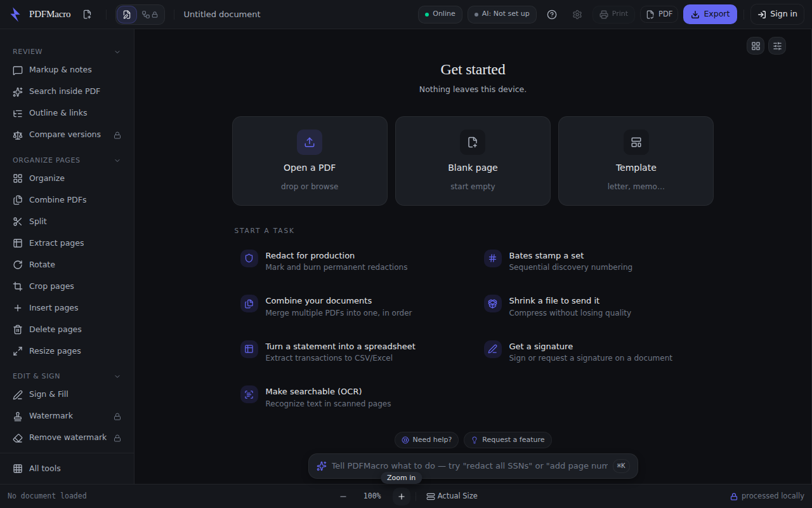Click the zoom in plus icon
Screen dimensions: 812x508
click(402, 496)
